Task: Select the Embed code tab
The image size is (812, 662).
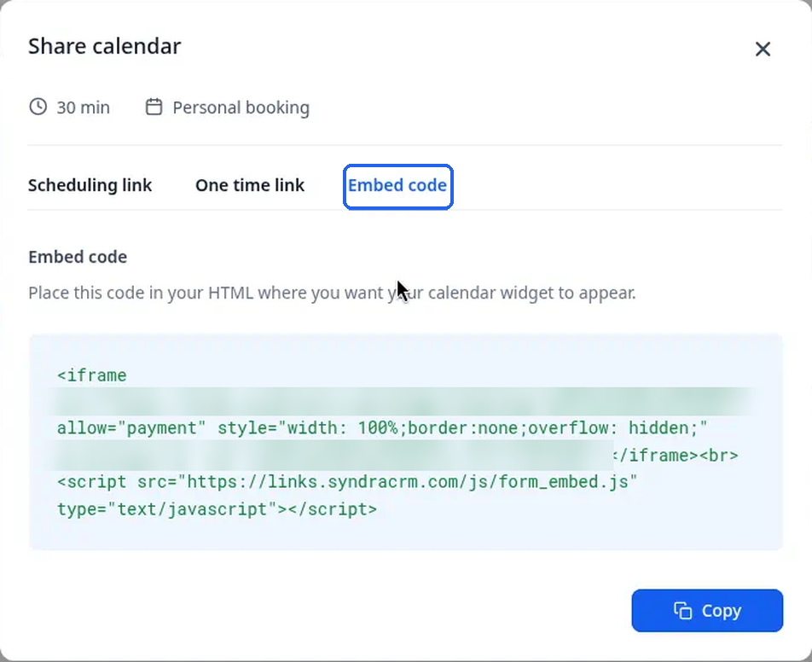Action: (x=397, y=185)
